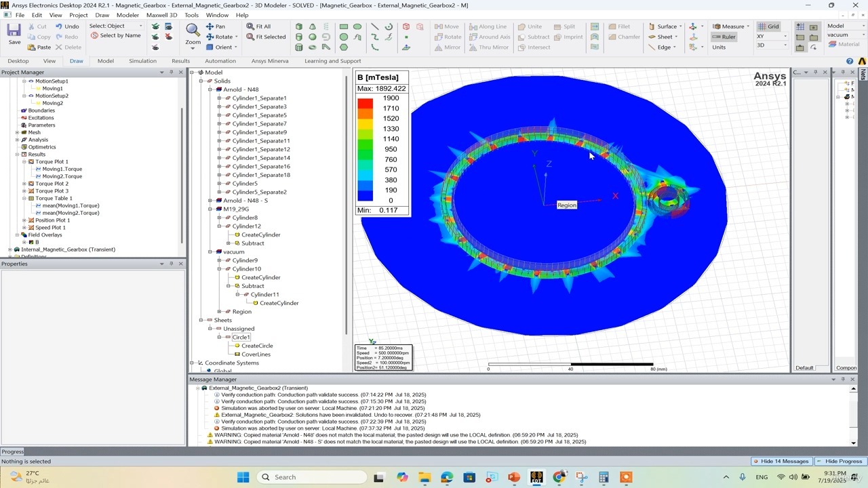Image resolution: width=868 pixels, height=488 pixels.
Task: Click Undo in the ribbon
Action: (66, 26)
